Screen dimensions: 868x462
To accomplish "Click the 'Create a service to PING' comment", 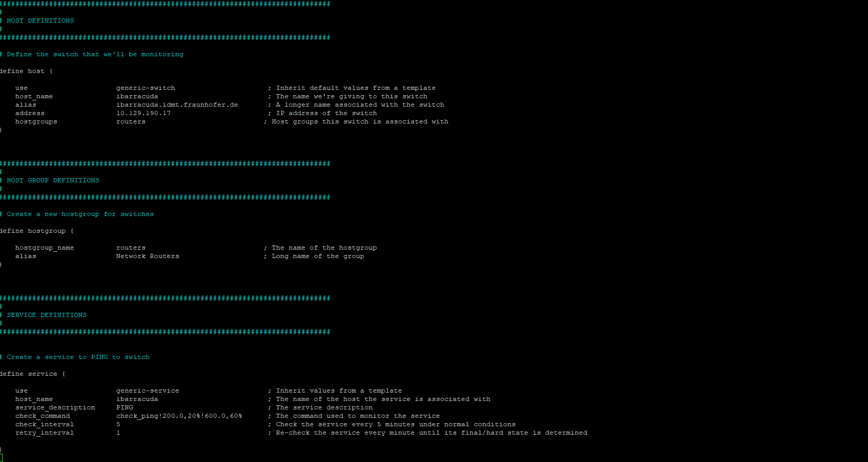I will coord(78,357).
